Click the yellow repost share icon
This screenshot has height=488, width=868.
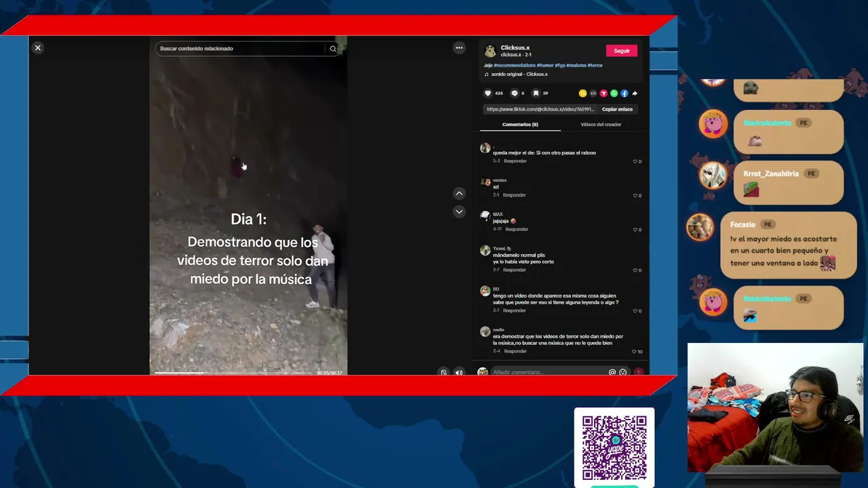(x=583, y=94)
